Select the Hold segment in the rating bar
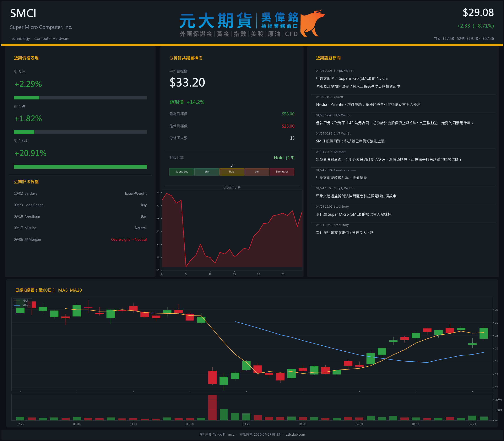The image size is (504, 441). 232,172
